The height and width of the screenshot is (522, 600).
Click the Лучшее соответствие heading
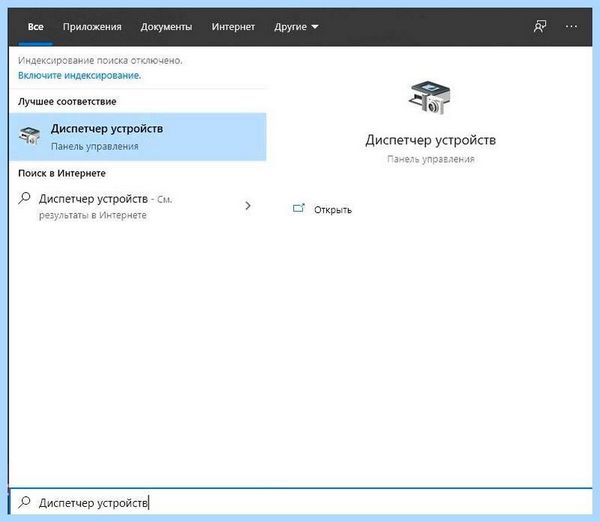pyautogui.click(x=67, y=101)
